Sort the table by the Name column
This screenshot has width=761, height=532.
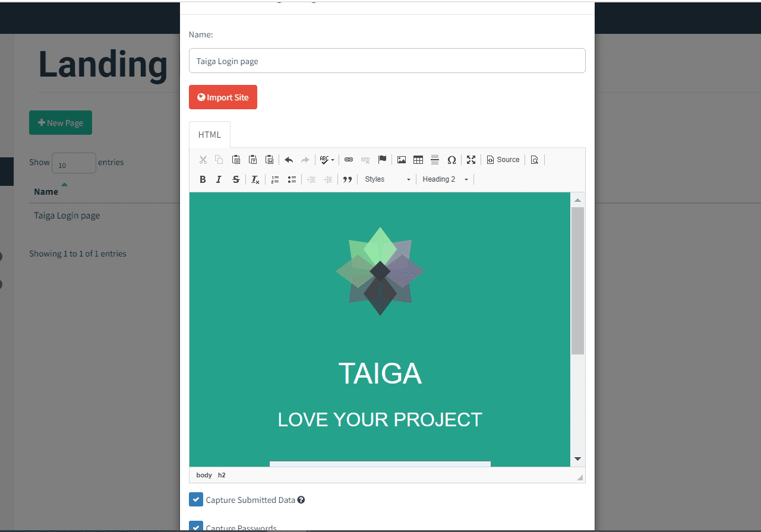click(46, 191)
